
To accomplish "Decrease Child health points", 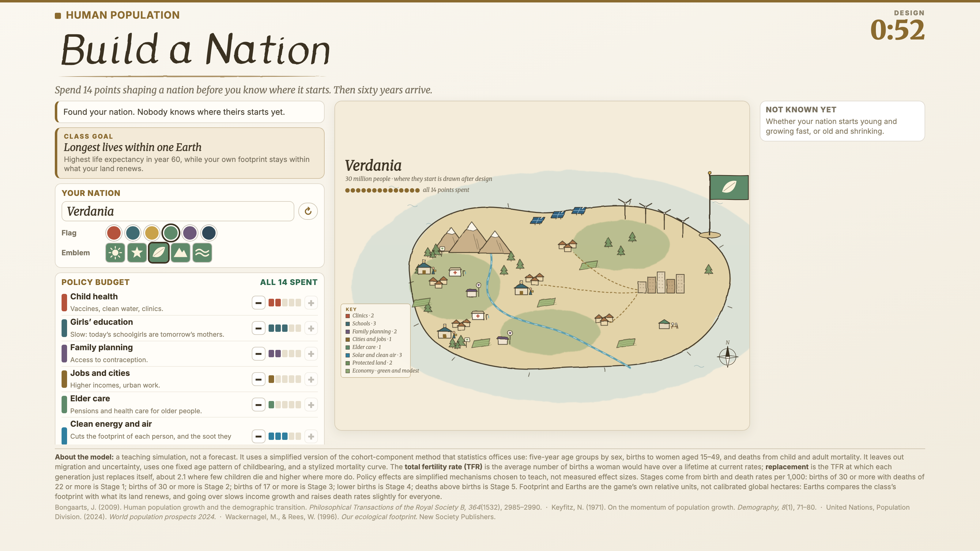I will click(258, 303).
